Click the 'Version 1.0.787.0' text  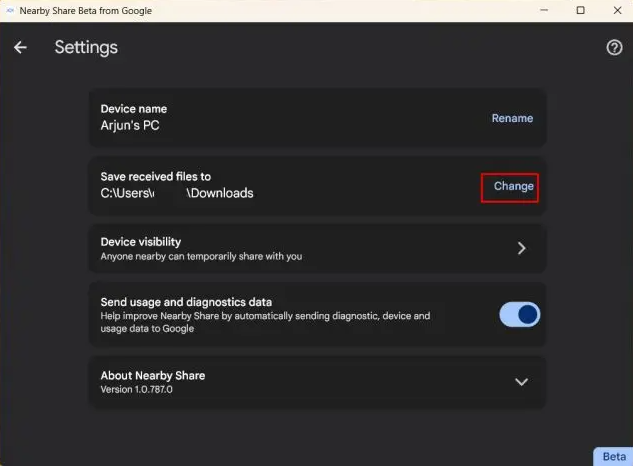(x=136, y=390)
